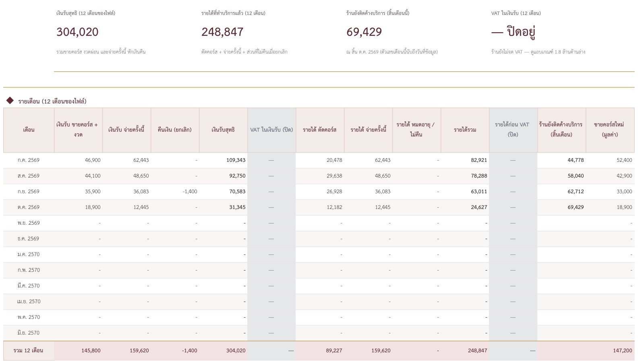638x364 pixels.
Task: Select the "VAT ในเงินรับ (12 เดือน)" summary label
Action: [516, 13]
